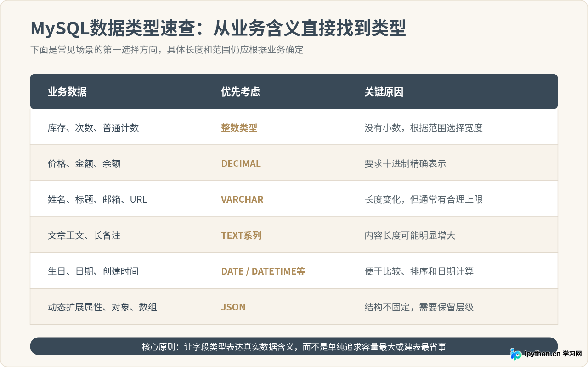
Task: Select the cell '生日、日期、创建时间'
Action: [x=93, y=271]
